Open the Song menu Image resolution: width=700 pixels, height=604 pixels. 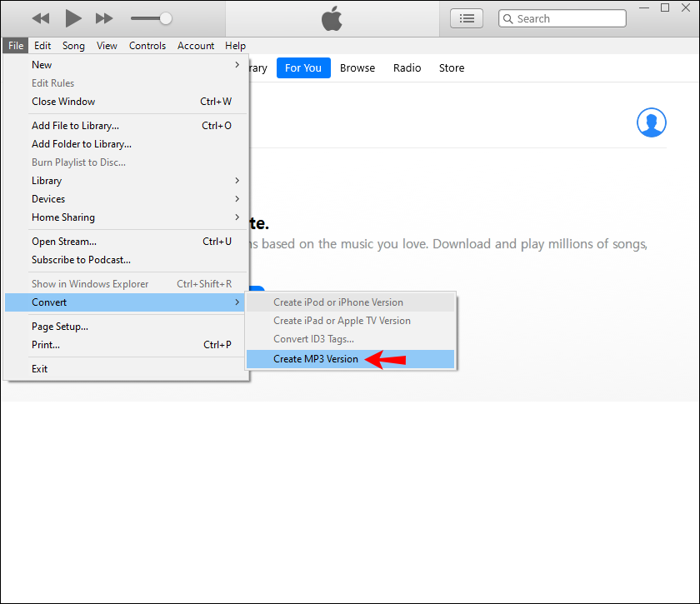[x=73, y=46]
